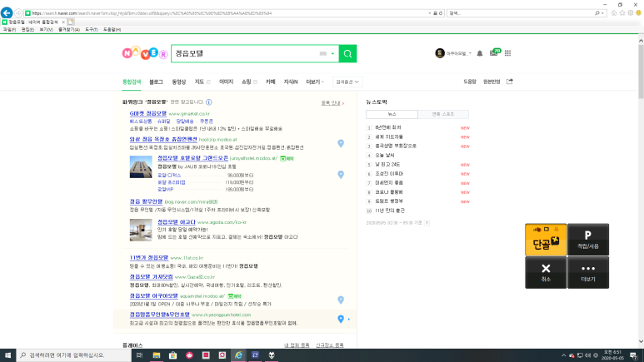The image size is (644, 362).
Task: Open File Explorer from the taskbar
Action: 157,355
